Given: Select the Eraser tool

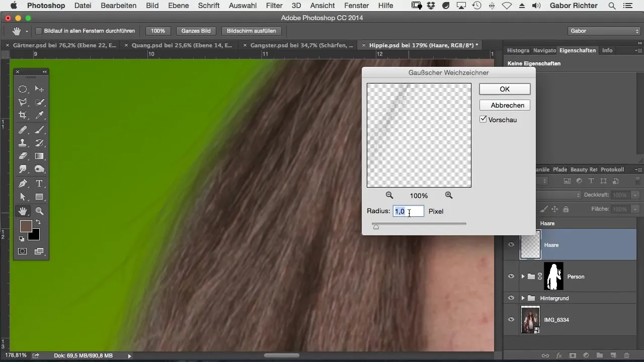Looking at the screenshot, I should (x=23, y=156).
